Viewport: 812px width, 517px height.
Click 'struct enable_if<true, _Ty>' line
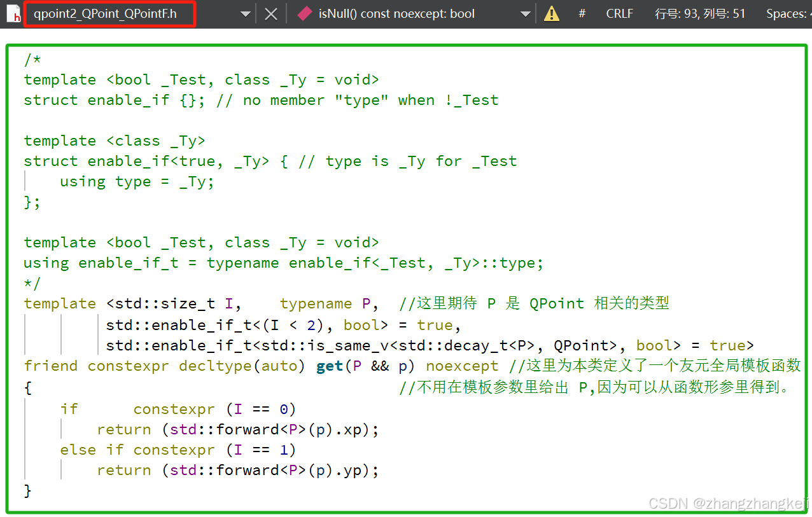(x=270, y=162)
